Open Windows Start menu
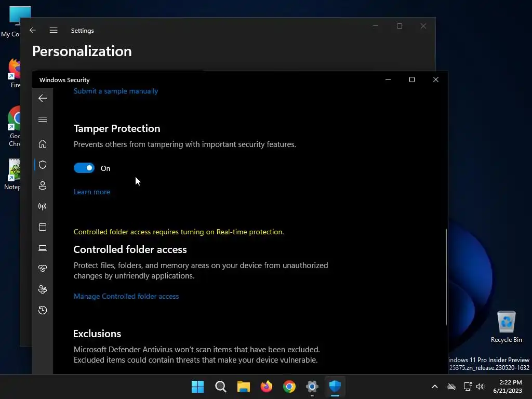 (197, 387)
